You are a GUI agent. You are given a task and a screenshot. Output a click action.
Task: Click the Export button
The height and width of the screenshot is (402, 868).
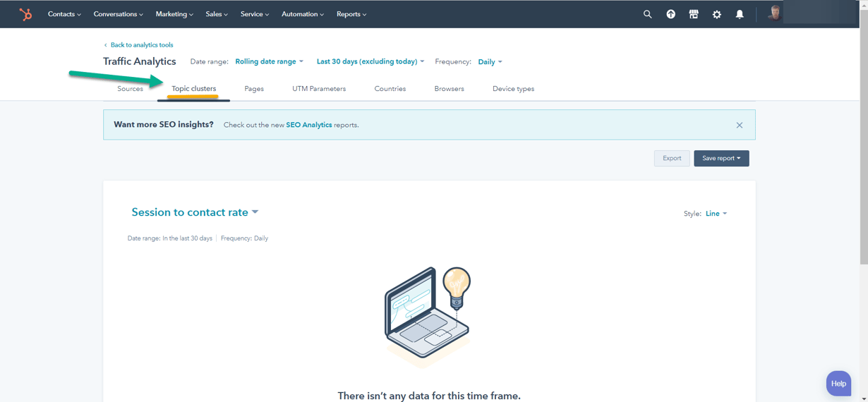pos(672,159)
